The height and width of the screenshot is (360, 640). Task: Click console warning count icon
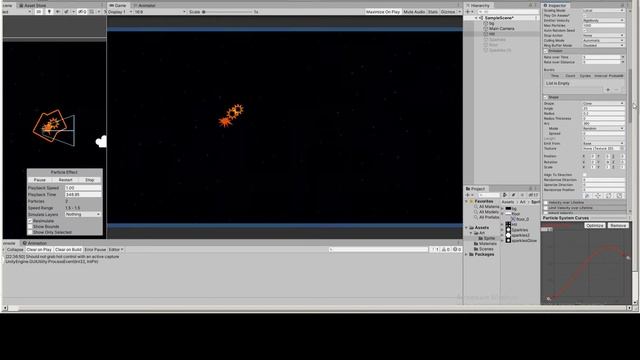446,249
